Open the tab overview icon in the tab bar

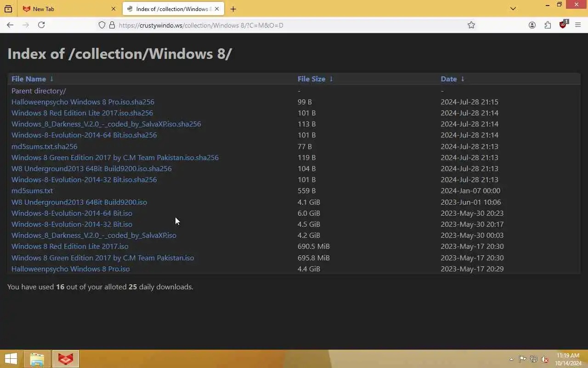[x=8, y=9]
